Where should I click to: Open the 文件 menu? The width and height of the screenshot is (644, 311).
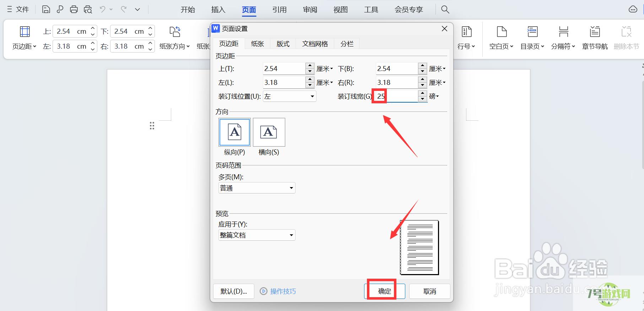(18, 10)
